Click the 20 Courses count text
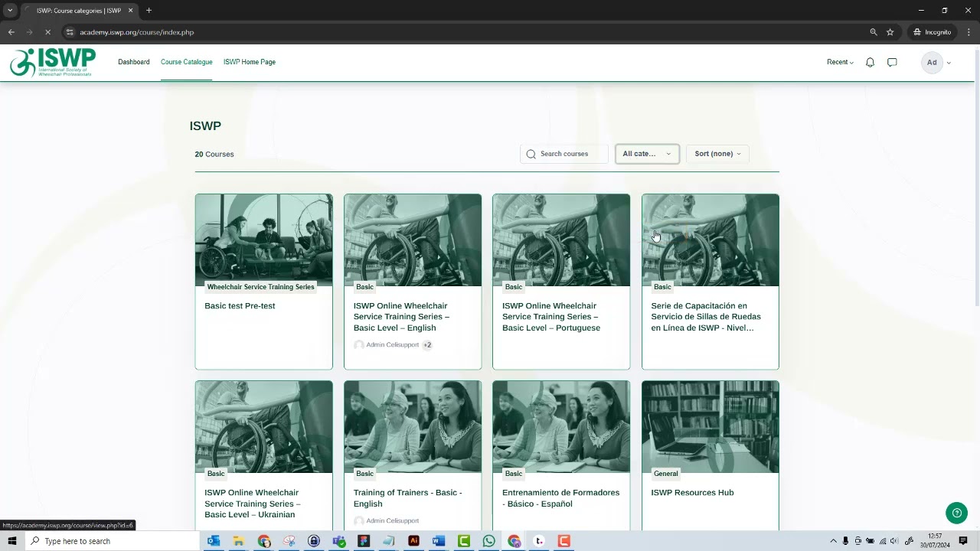The height and width of the screenshot is (551, 980). tap(214, 154)
